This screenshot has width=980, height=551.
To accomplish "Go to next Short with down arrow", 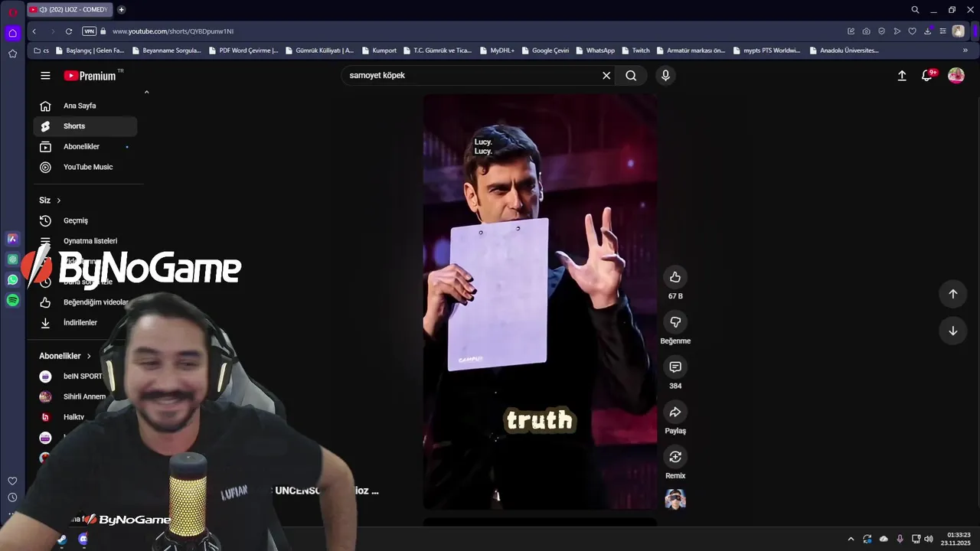I will pos(953,331).
